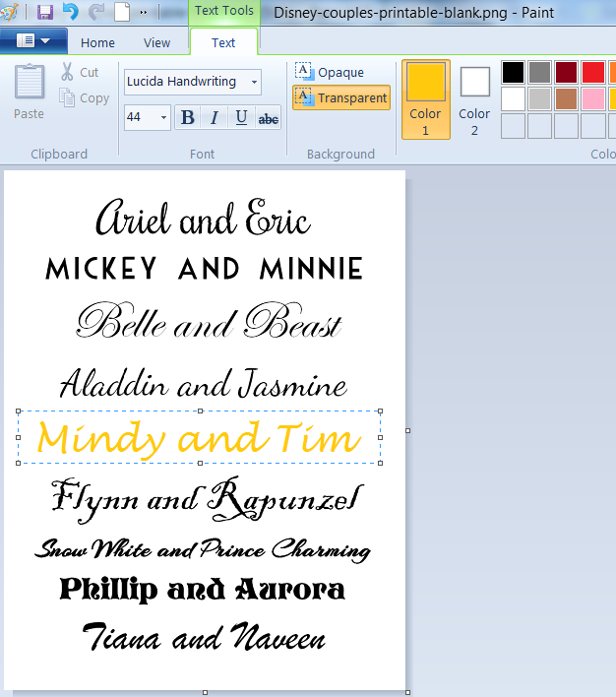
Task: Select the Color 2 button
Action: (x=474, y=98)
